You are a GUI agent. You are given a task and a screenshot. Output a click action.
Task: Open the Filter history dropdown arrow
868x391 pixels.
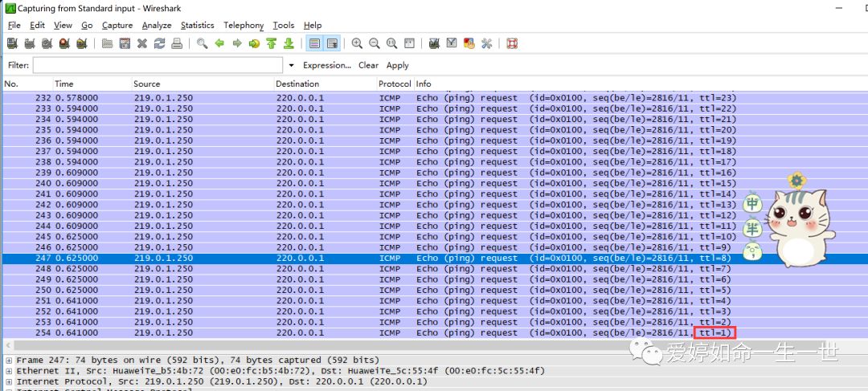(x=292, y=65)
